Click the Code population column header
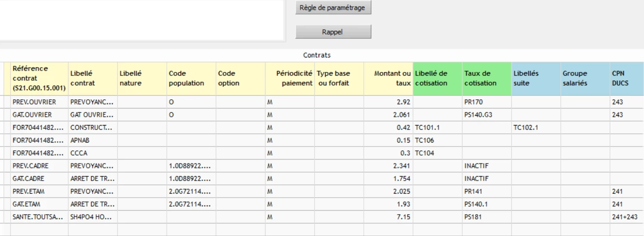The height and width of the screenshot is (236, 644). click(x=191, y=78)
